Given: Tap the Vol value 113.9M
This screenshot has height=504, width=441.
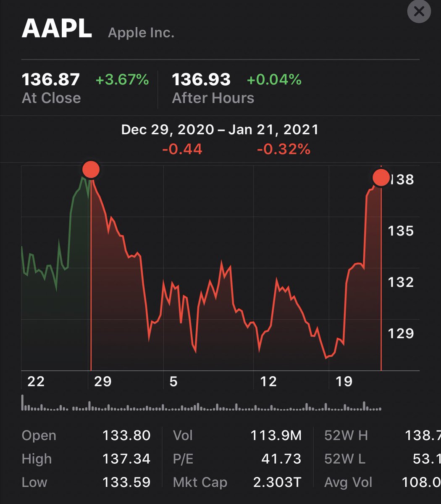Looking at the screenshot, I should [276, 436].
